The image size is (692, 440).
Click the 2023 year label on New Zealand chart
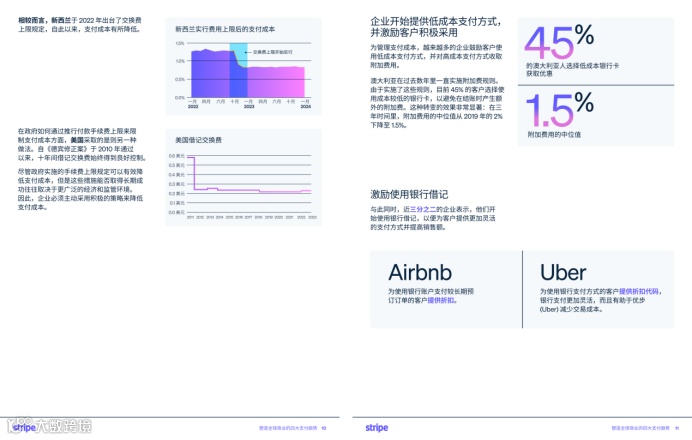249,106
